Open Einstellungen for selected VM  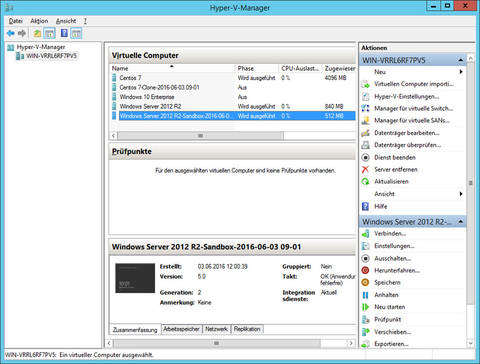click(x=394, y=246)
